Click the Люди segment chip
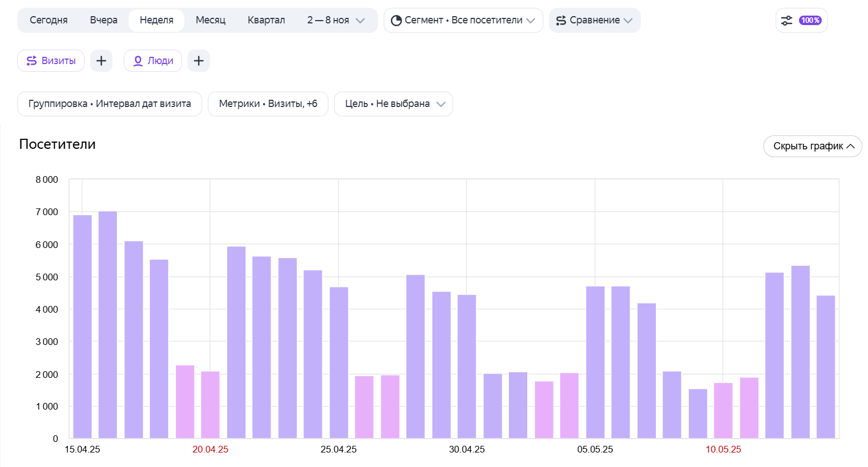The width and height of the screenshot is (868, 467). click(153, 61)
